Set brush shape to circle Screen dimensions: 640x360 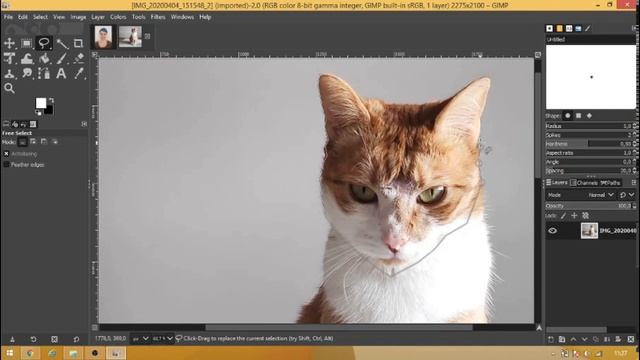[x=567, y=116]
